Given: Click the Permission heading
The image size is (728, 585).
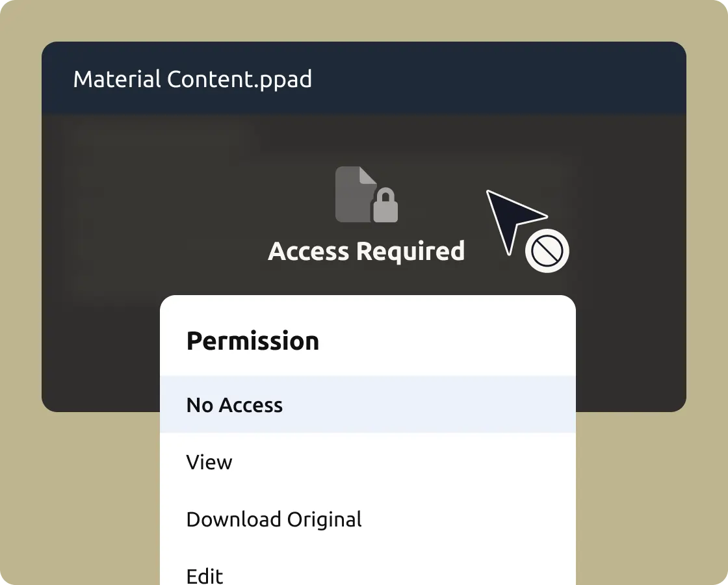Looking at the screenshot, I should point(253,341).
